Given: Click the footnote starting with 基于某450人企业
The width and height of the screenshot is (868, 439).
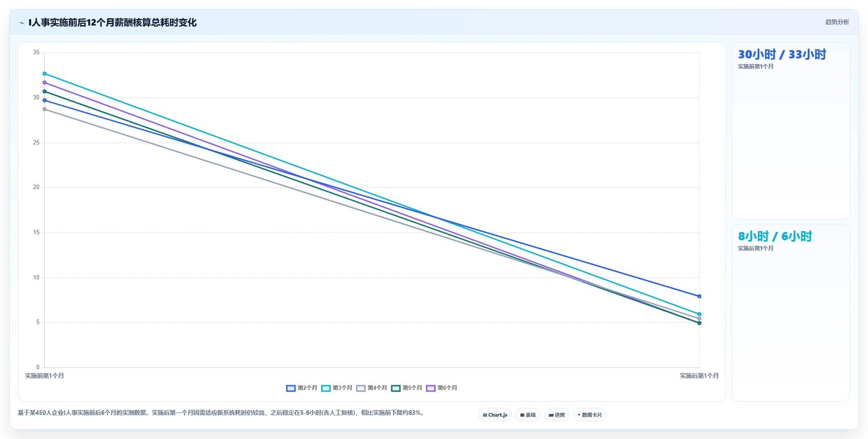Looking at the screenshot, I should click(221, 413).
